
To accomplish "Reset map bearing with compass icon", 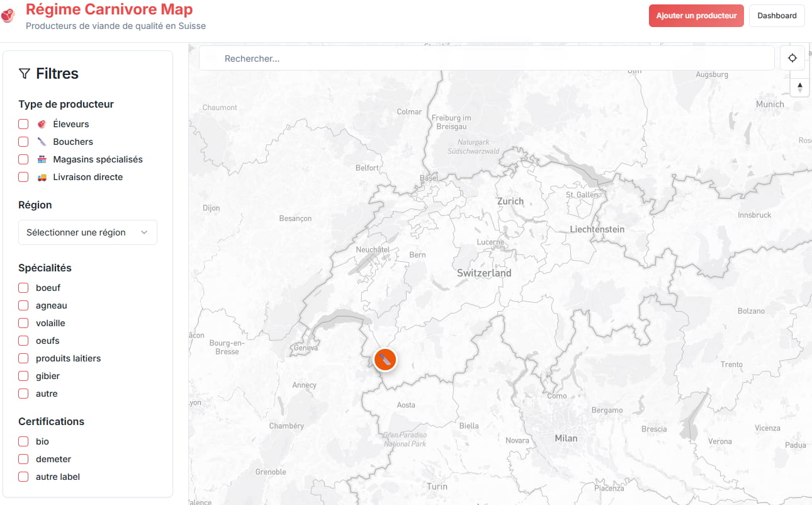I will click(799, 87).
